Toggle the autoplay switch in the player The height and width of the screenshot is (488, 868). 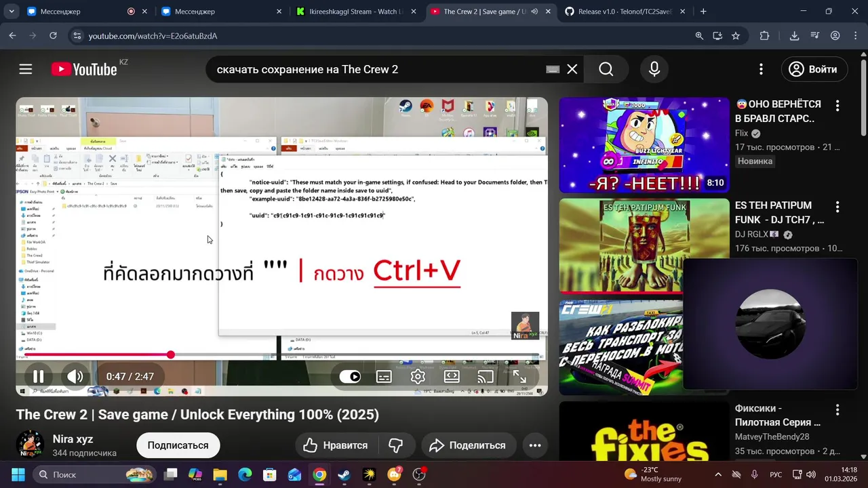(x=350, y=377)
